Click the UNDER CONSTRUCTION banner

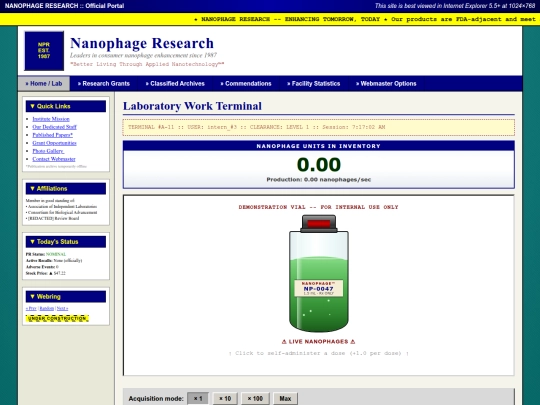[58, 319]
